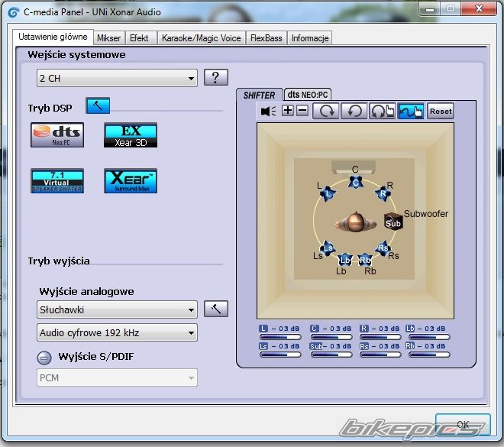Open DSP mode settings hammer icon
504x447 pixels.
[x=97, y=106]
